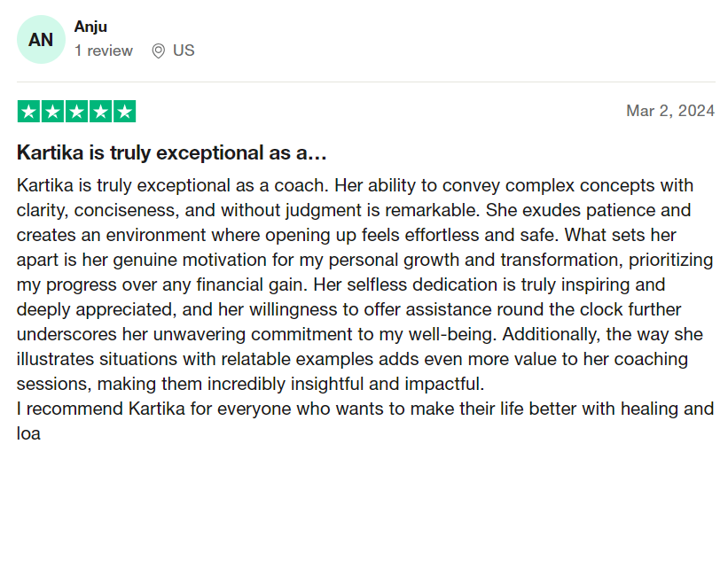This screenshot has width=728, height=561.
Task: Click the US country label
Action: [184, 51]
